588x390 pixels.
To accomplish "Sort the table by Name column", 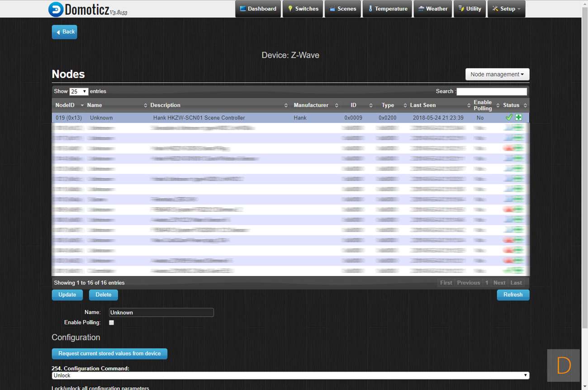I will (117, 105).
